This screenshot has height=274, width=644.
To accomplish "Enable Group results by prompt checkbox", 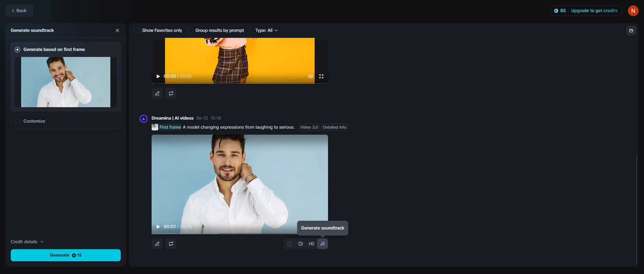I will pyautogui.click(x=190, y=30).
